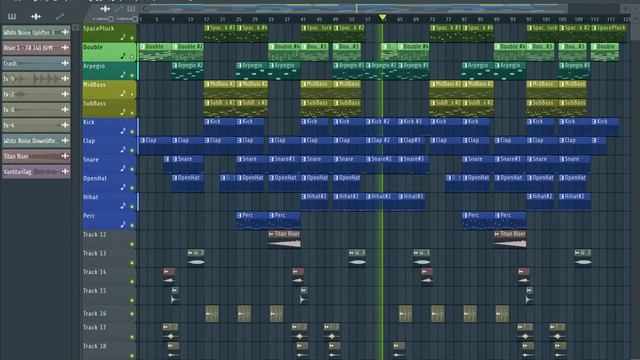Click the yellow playhead marker on the ruler

[x=382, y=18]
